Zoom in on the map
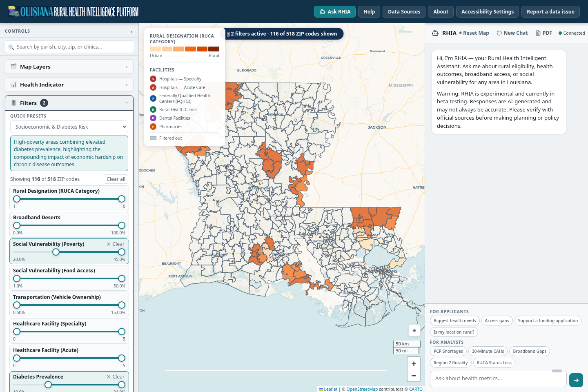Screen dimensions: 588x392 tap(414, 363)
